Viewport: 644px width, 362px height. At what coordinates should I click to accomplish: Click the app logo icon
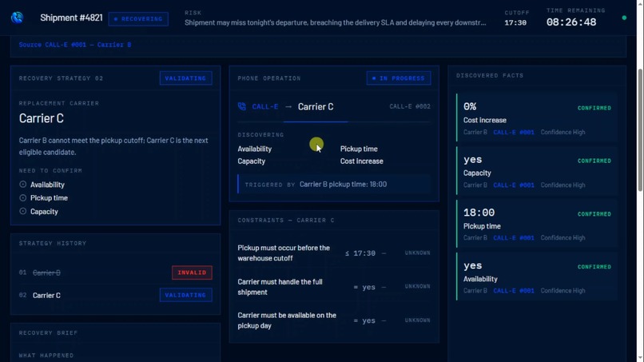[18, 18]
